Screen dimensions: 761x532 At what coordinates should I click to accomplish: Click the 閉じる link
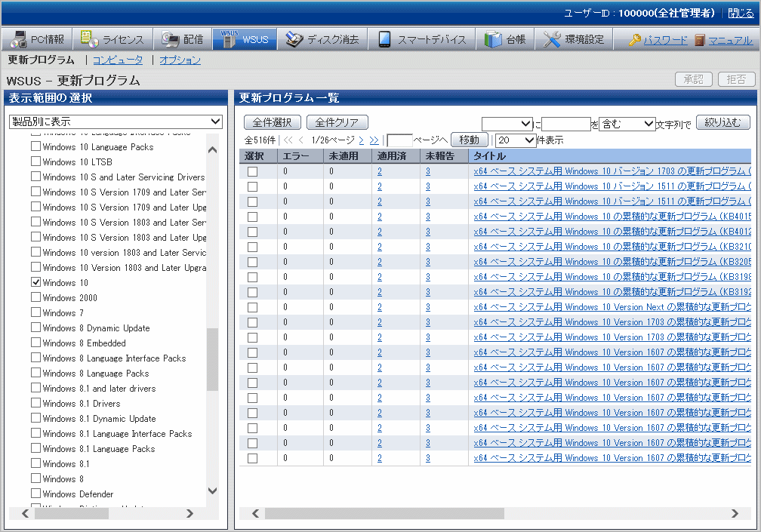click(x=741, y=13)
